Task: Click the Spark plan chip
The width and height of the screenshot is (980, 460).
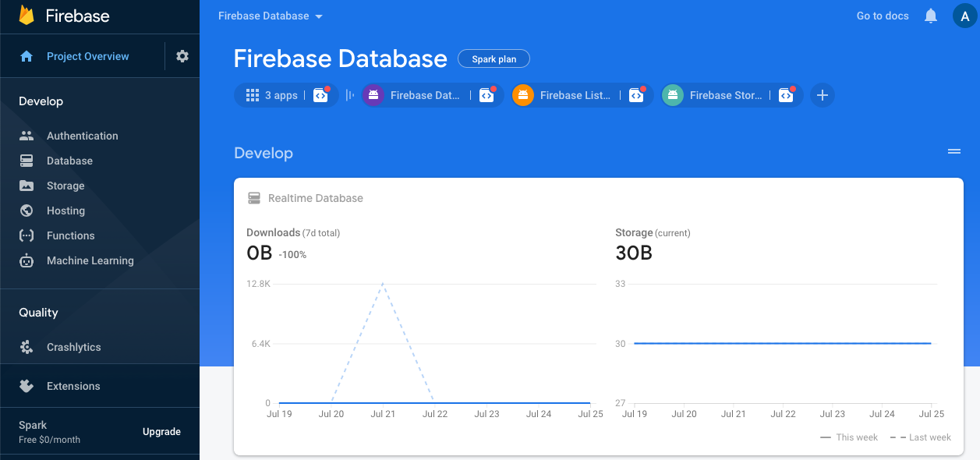Action: [494, 59]
